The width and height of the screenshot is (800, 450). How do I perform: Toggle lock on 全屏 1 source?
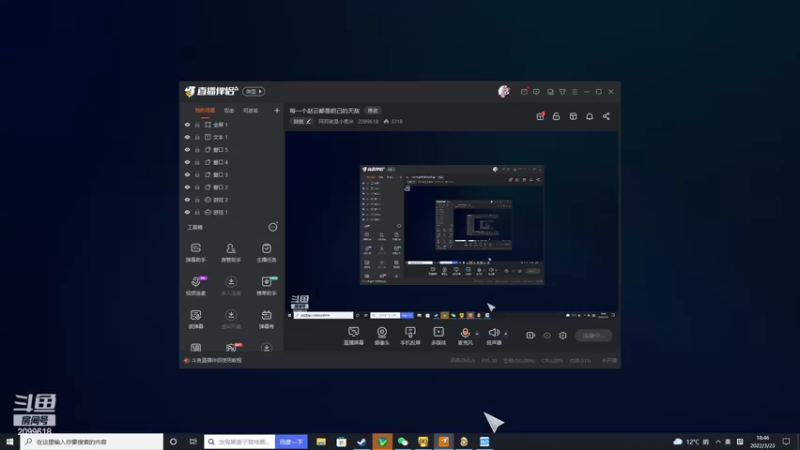click(197, 124)
